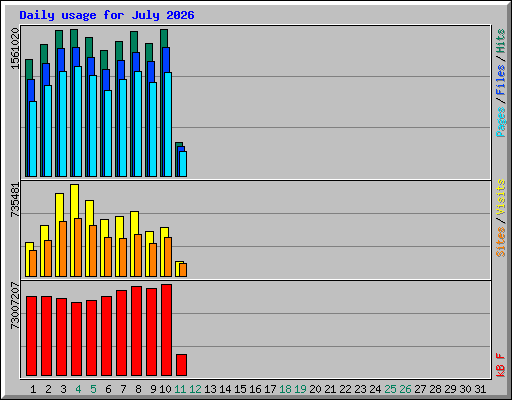512x400 pixels.
Task: Click day 15 on the x-axis
Action: click(x=240, y=389)
